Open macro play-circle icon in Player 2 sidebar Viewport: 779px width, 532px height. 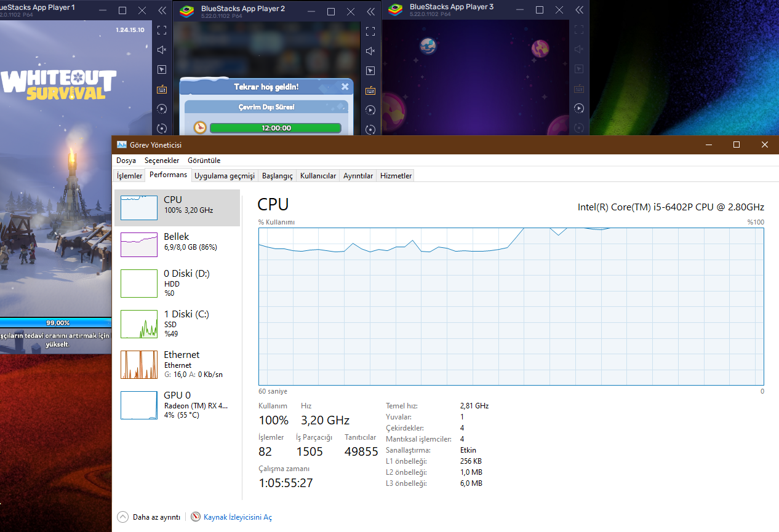click(370, 110)
